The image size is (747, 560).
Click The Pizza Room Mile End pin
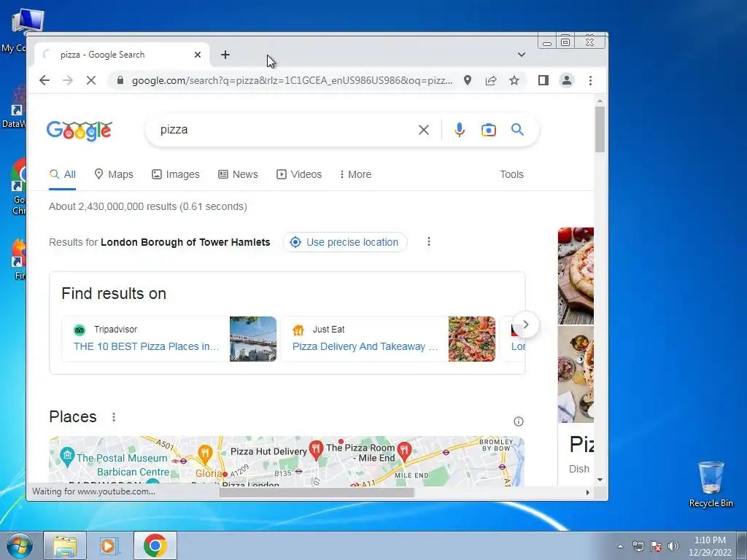tap(404, 451)
